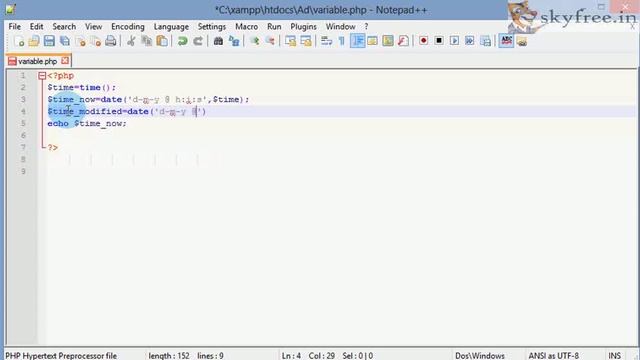Open the Window menu
The height and width of the screenshot is (360, 640).
tap(340, 27)
